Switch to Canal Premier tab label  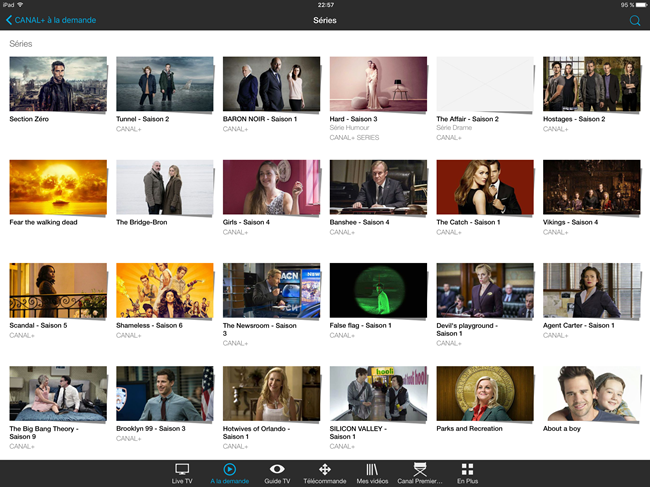click(420, 481)
